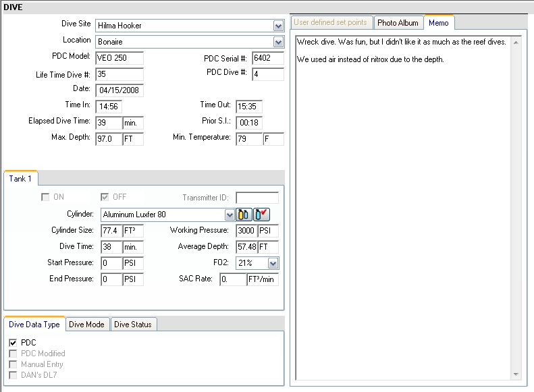Viewport: 534px width, 392px height.
Task: Click the cylinder icon with red checkmark
Action: tap(262, 215)
